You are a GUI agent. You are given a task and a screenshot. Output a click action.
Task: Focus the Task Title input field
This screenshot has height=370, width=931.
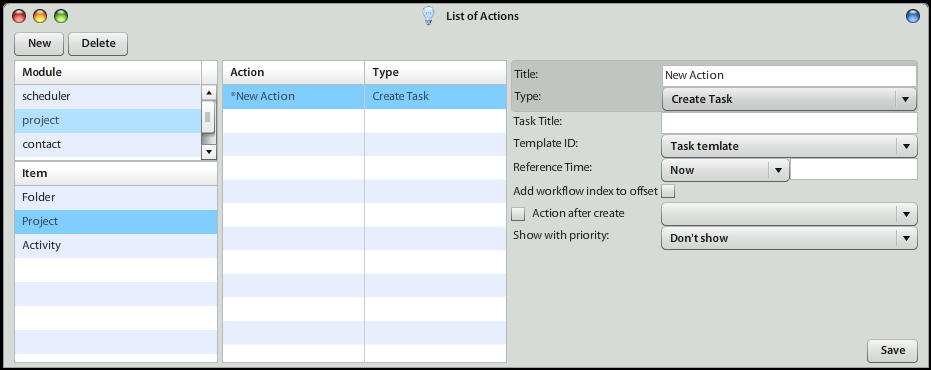(x=789, y=123)
